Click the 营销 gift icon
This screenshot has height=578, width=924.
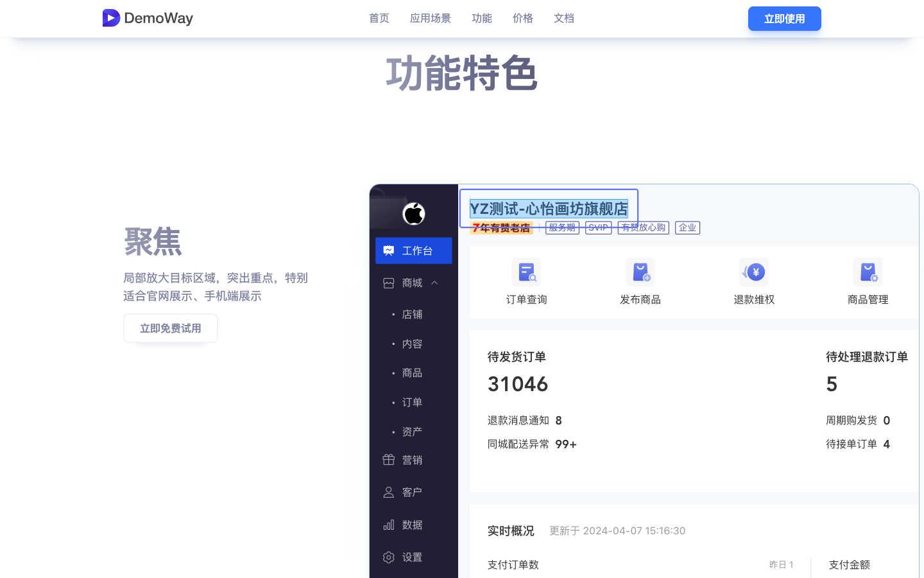tap(388, 459)
